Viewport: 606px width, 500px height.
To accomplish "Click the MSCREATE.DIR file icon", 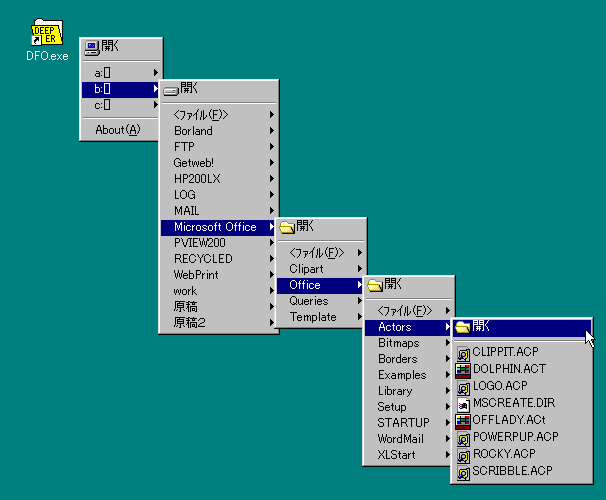I will (463, 405).
